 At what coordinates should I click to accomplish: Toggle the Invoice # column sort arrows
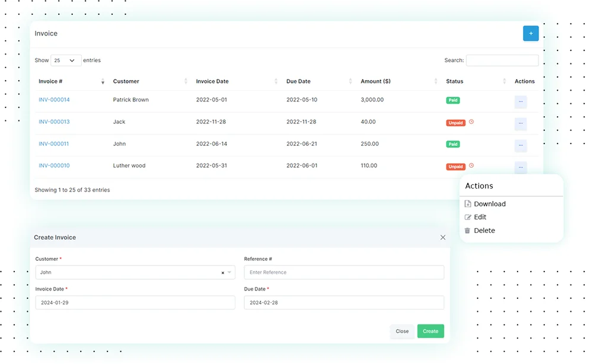[x=103, y=81]
